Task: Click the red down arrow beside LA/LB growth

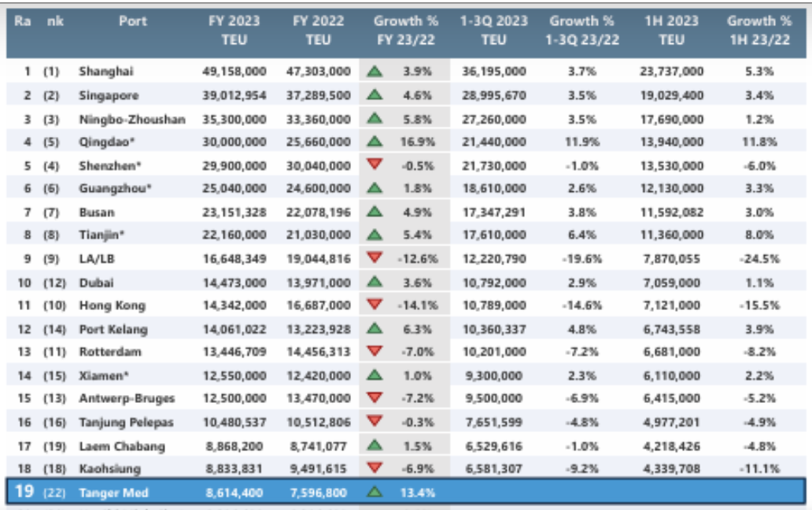Action: (375, 259)
